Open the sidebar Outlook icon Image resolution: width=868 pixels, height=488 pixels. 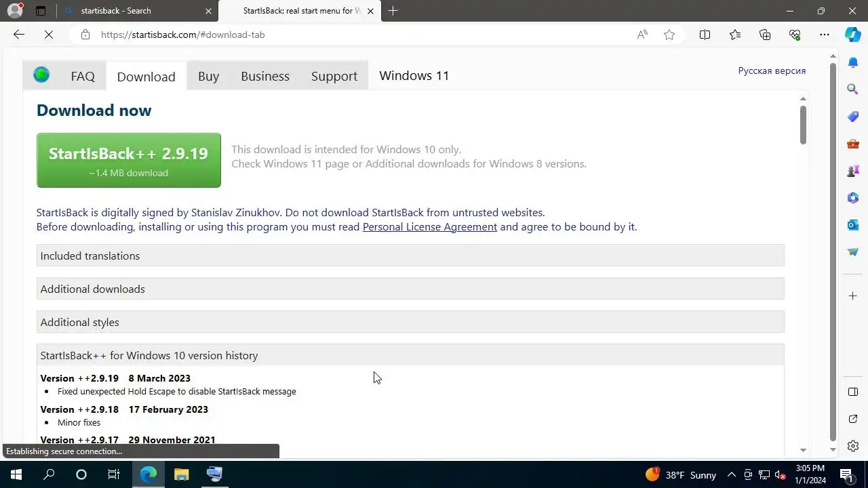(853, 224)
